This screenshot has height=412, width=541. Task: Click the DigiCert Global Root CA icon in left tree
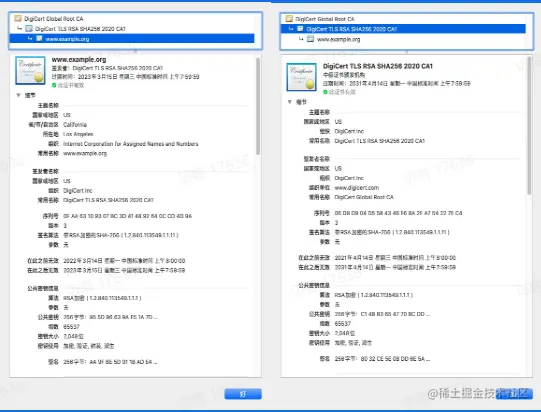point(18,18)
